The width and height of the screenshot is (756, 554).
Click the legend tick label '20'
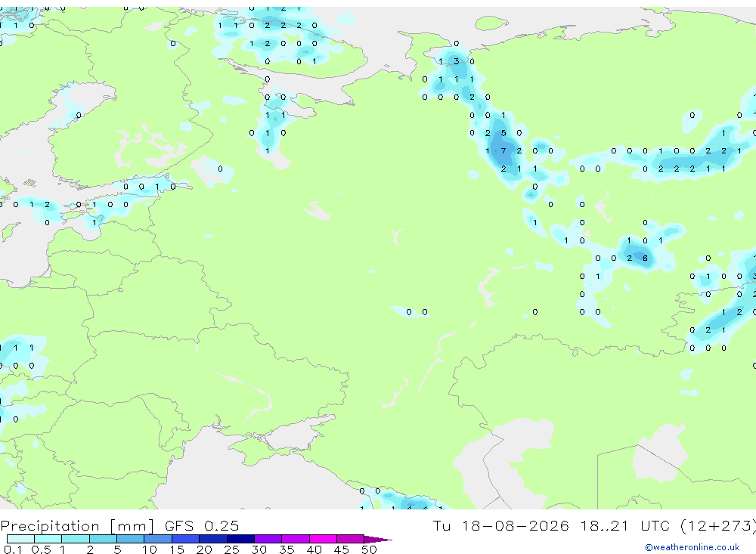pyautogui.click(x=204, y=549)
